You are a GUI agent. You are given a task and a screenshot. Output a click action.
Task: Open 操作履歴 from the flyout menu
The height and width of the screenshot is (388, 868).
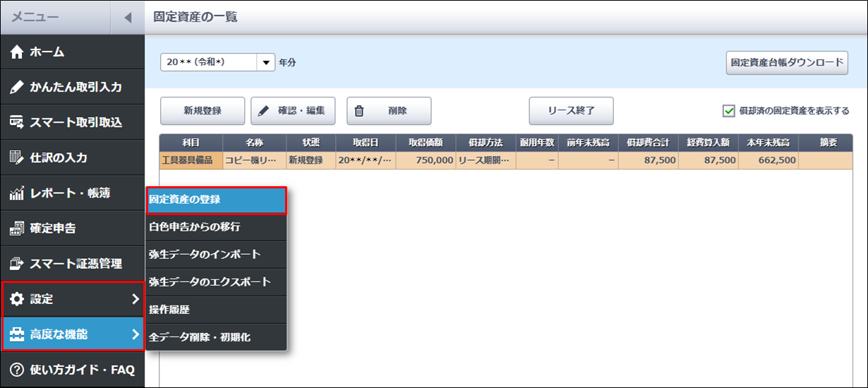[216, 310]
